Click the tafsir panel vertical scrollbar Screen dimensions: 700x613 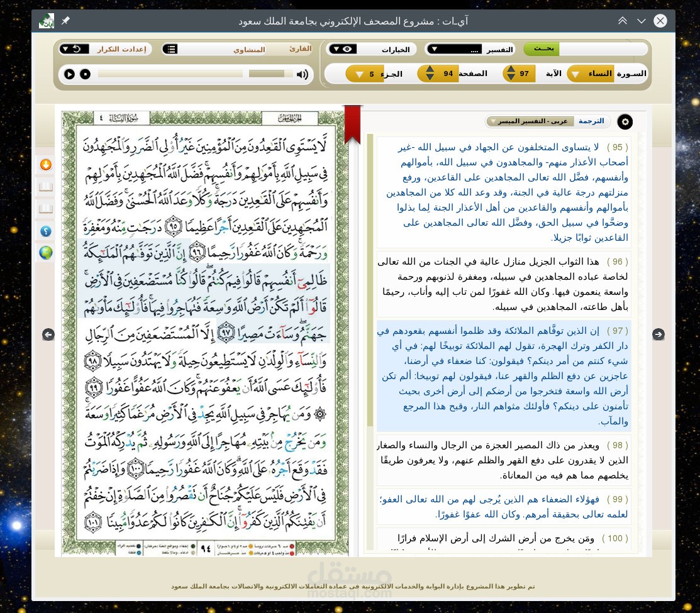[370, 280]
